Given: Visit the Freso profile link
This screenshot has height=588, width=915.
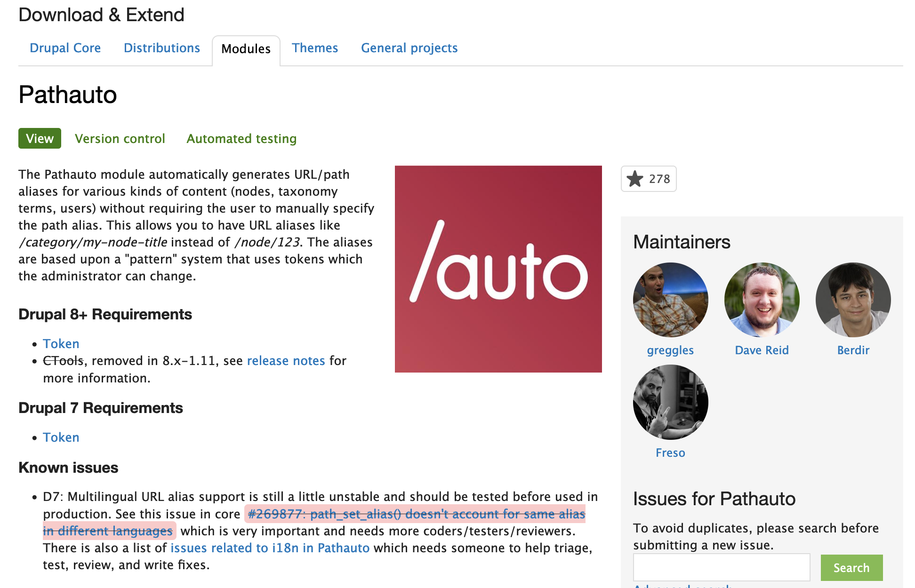Looking at the screenshot, I should pos(670,453).
